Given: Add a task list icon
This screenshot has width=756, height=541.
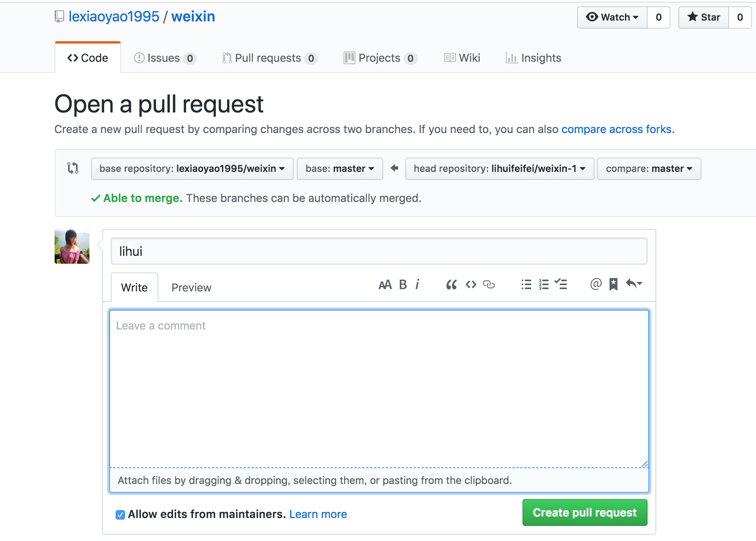Looking at the screenshot, I should point(561,284).
